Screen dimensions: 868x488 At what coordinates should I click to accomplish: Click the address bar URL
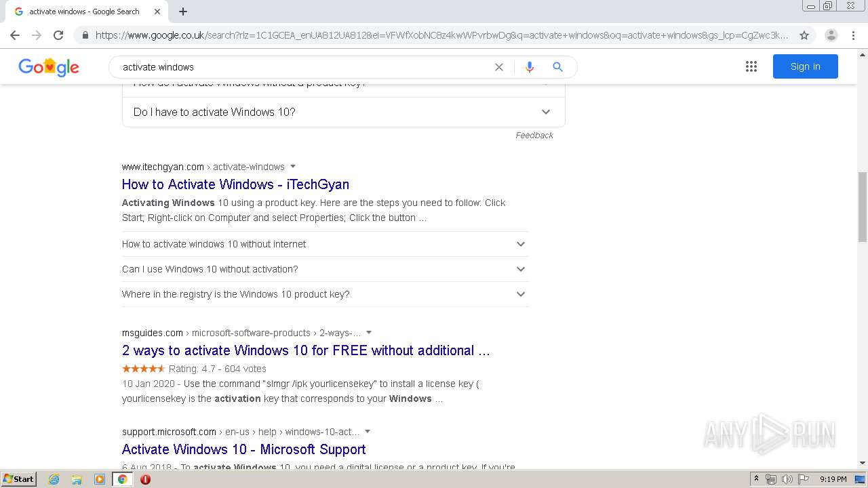click(x=441, y=35)
